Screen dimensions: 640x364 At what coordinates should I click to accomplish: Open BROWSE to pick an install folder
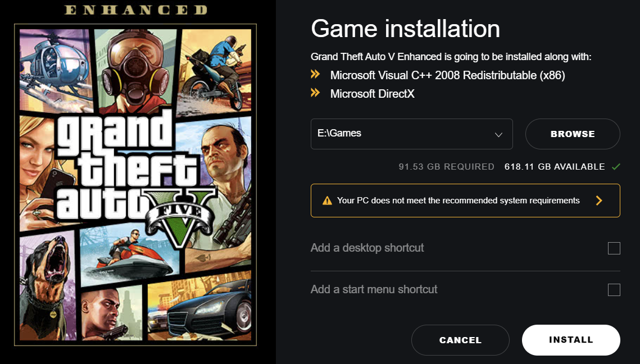click(573, 134)
